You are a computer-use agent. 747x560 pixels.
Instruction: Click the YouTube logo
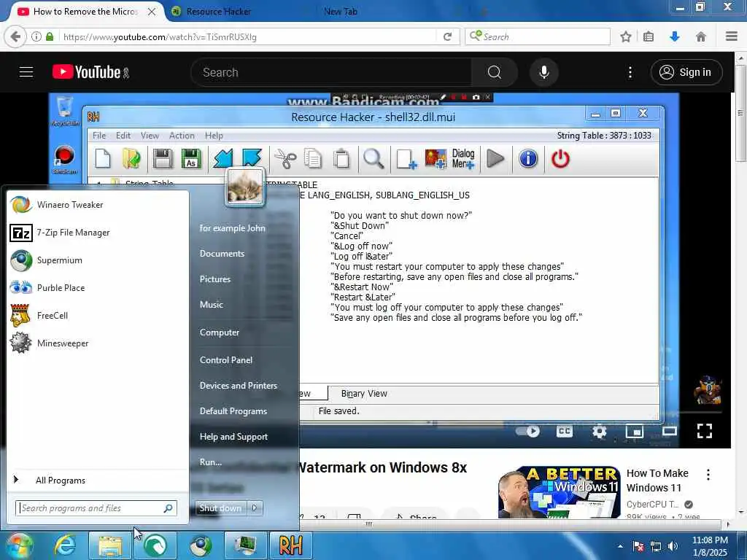pos(87,72)
